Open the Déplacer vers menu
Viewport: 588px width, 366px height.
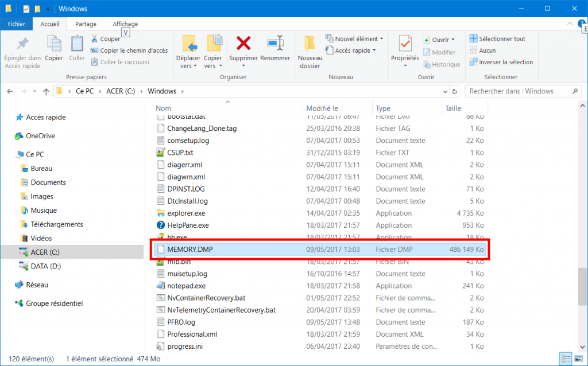(x=188, y=52)
